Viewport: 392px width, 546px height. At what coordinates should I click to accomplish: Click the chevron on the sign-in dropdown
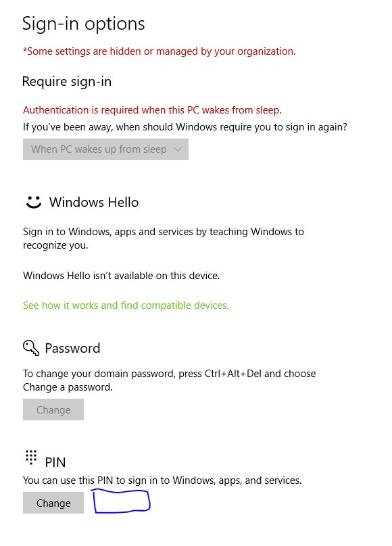coord(177,149)
